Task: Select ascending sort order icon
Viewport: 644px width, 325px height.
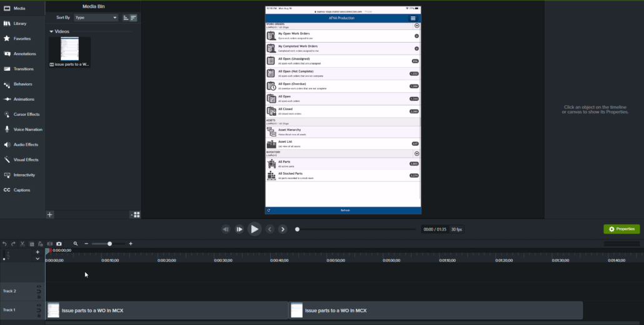Action: (x=126, y=18)
